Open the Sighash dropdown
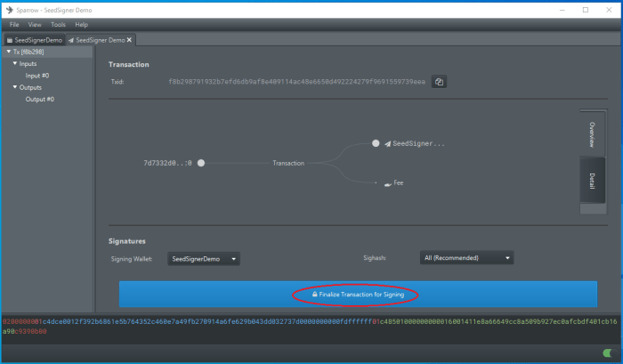This screenshot has height=364, width=623. click(466, 258)
